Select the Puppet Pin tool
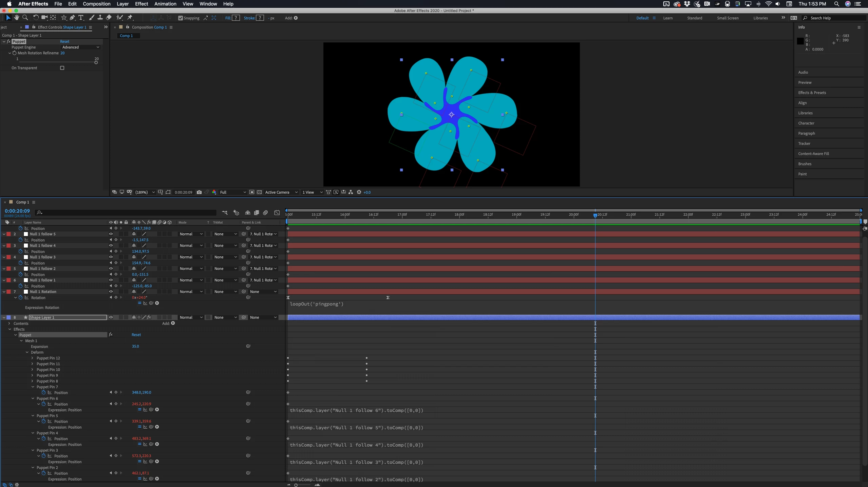 click(130, 18)
